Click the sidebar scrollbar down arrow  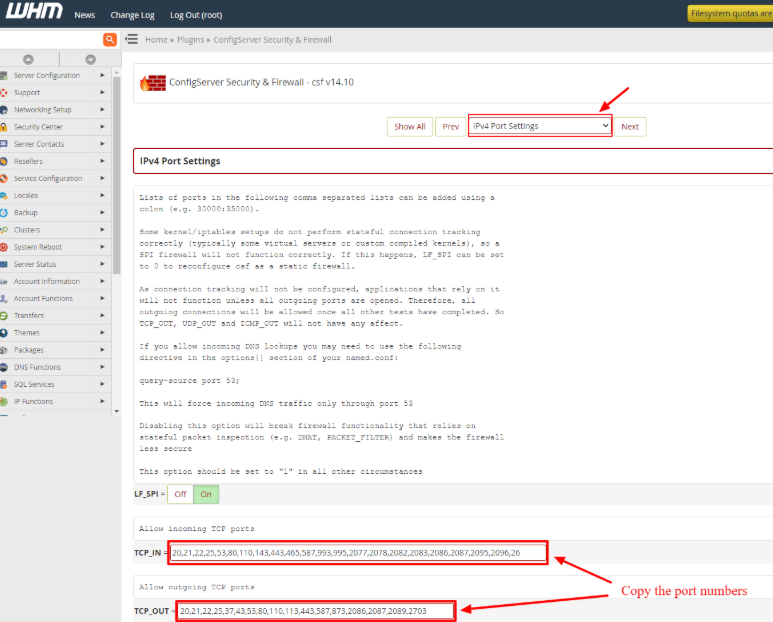(x=117, y=411)
